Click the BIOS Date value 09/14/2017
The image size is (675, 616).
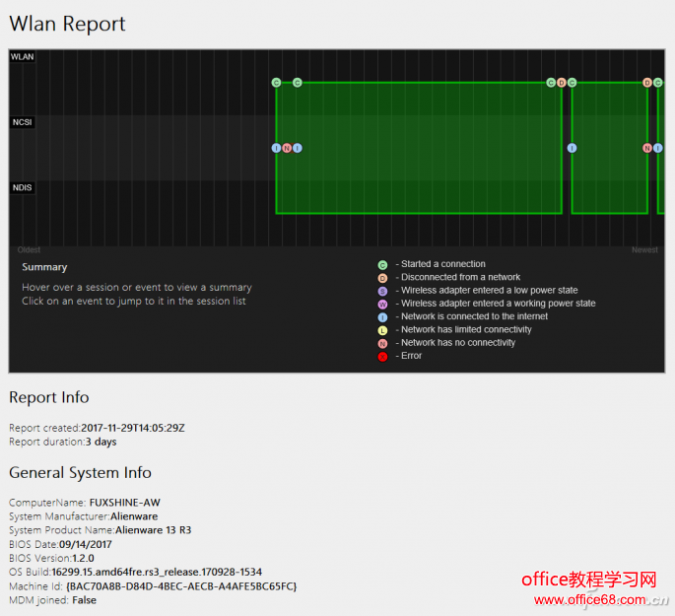(86, 544)
